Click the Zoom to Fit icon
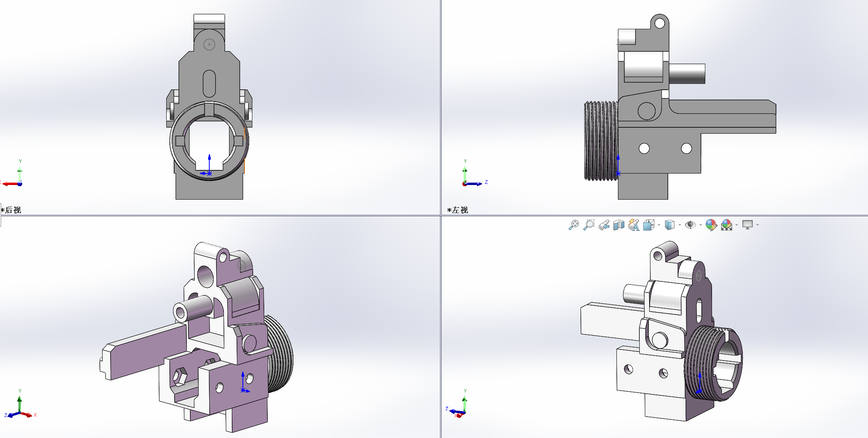The image size is (868, 438). pos(573,225)
